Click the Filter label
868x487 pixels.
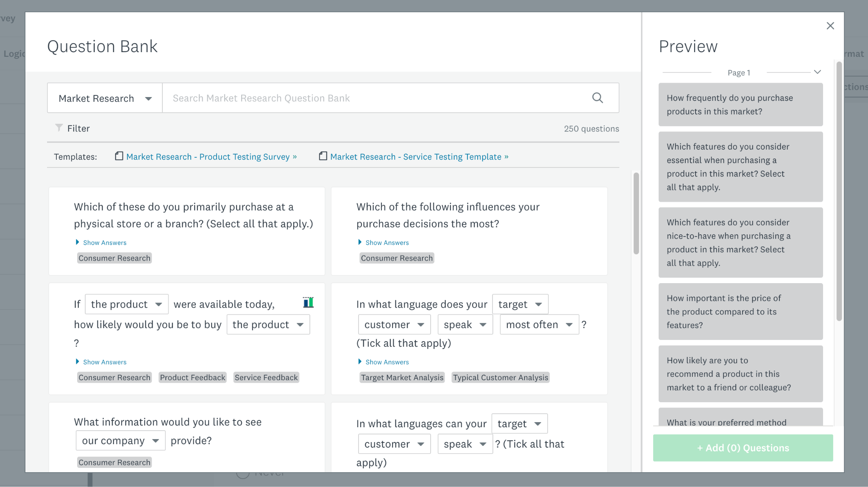pos(78,128)
